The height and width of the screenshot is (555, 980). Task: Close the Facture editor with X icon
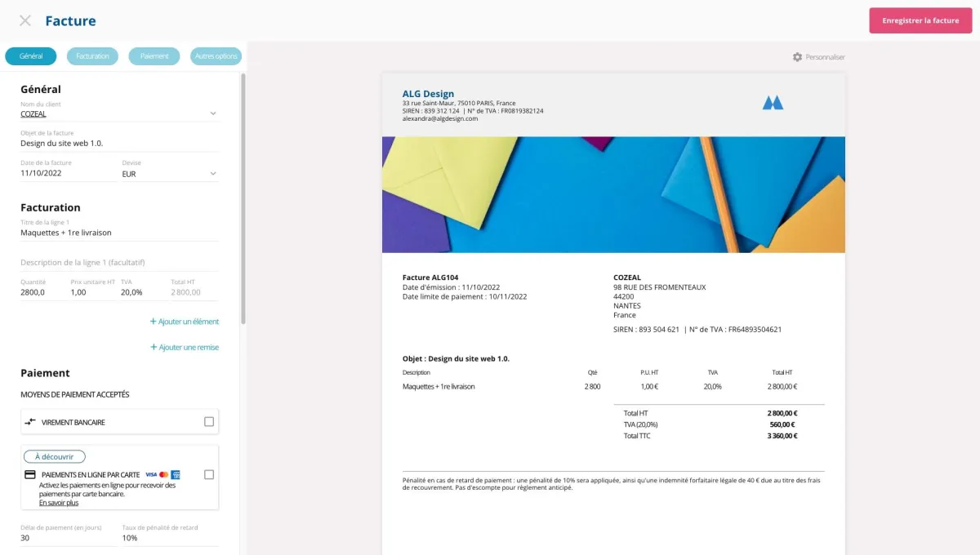[25, 20]
